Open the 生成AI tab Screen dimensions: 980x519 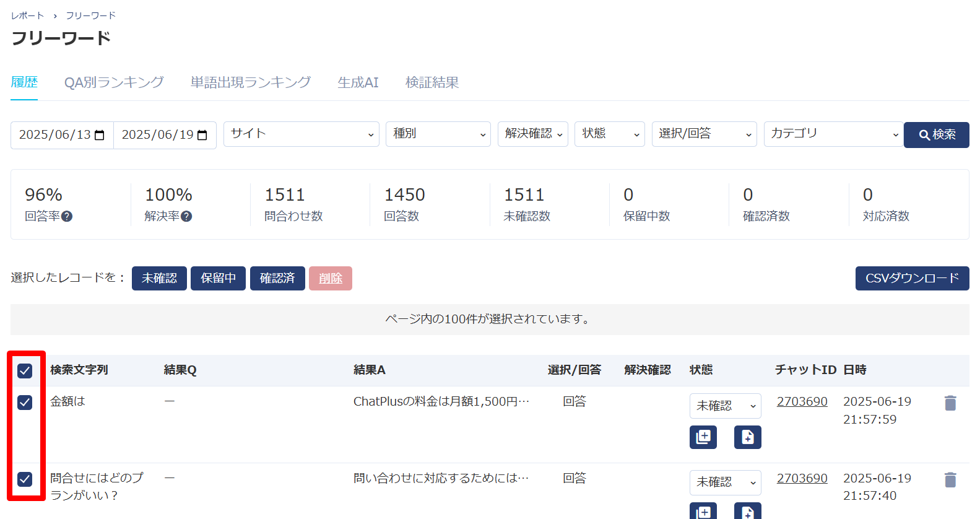pyautogui.click(x=358, y=82)
